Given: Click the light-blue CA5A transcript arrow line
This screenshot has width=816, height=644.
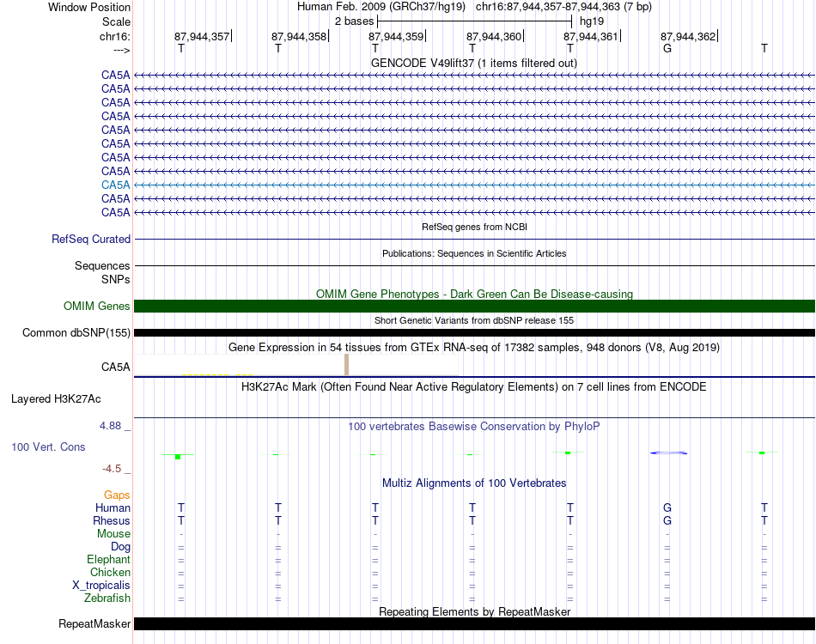Looking at the screenshot, I should point(475,185).
